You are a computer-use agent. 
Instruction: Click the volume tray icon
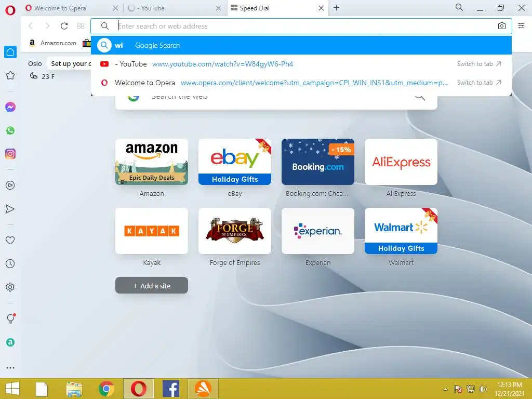tap(483, 389)
